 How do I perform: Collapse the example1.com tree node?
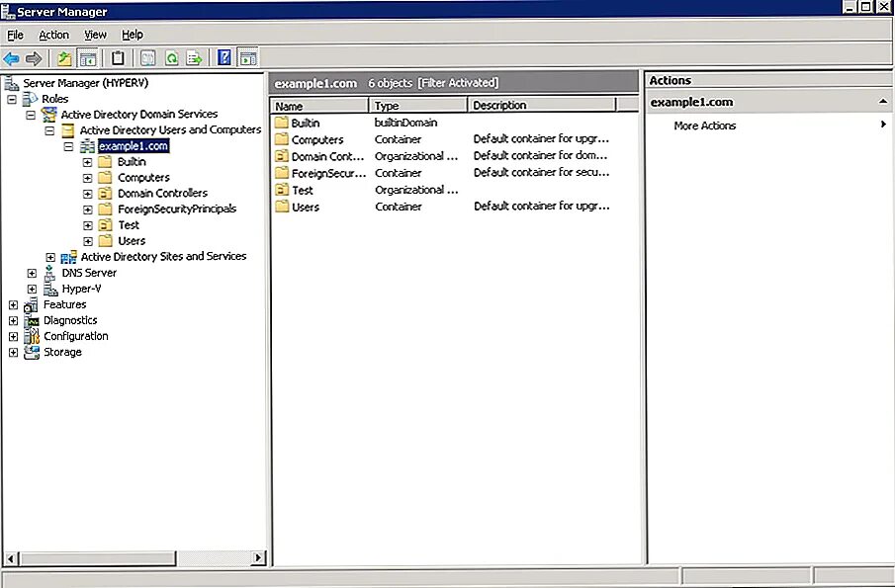[68, 146]
